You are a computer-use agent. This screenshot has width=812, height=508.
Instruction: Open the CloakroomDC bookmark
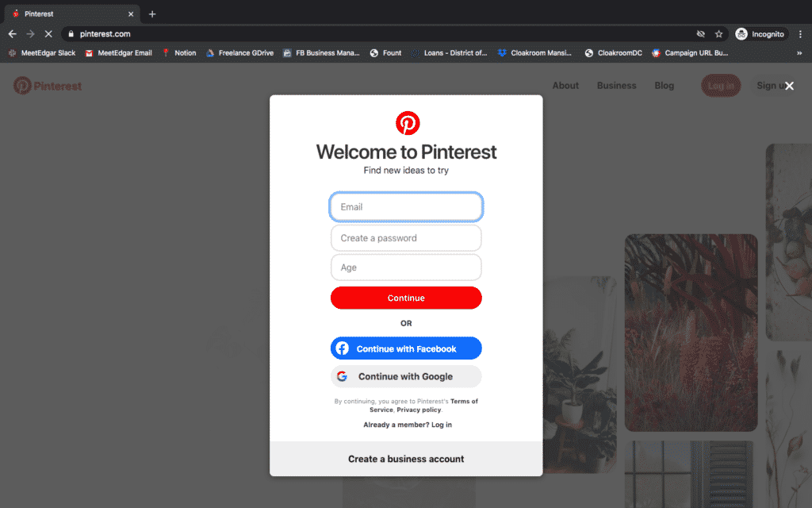coord(613,53)
